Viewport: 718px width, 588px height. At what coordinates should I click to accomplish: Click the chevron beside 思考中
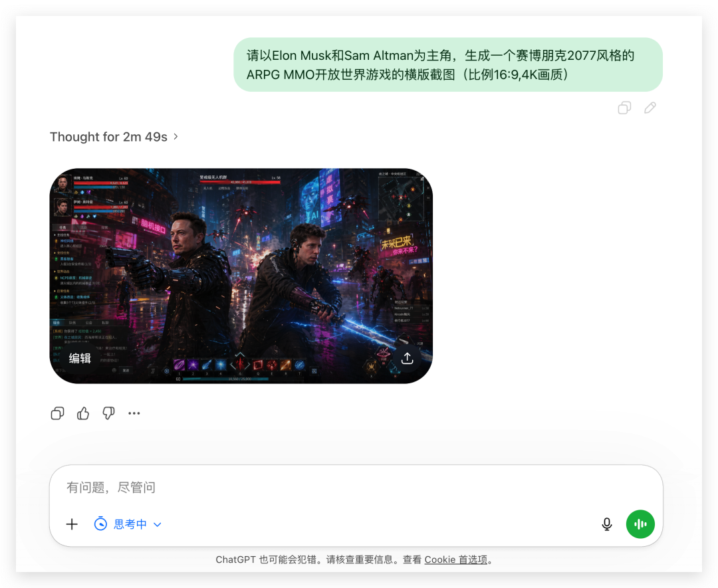coord(158,524)
